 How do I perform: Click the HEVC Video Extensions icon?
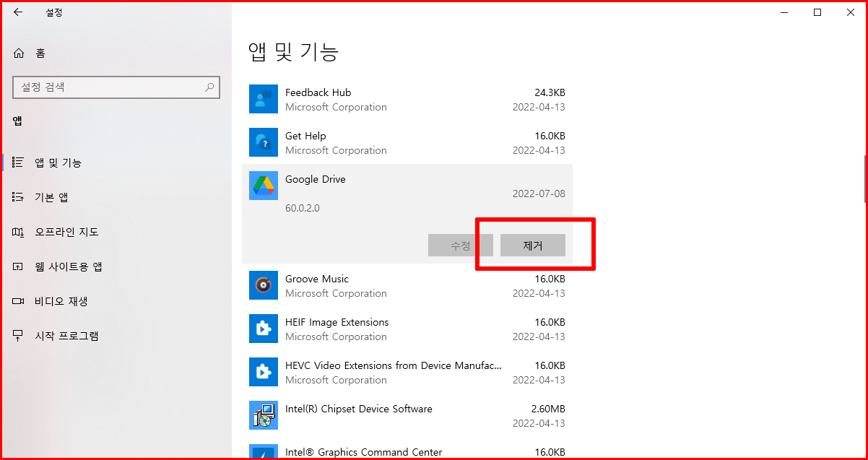[264, 372]
